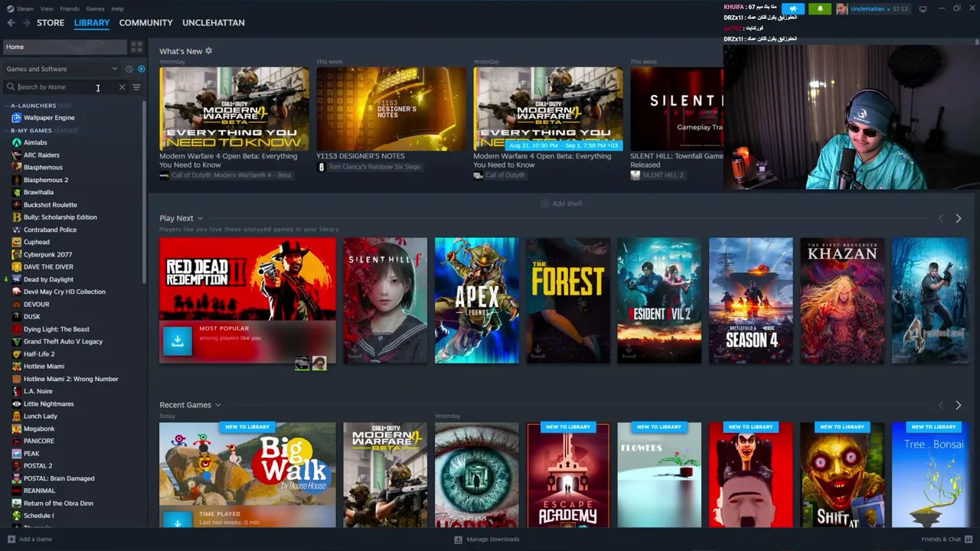This screenshot has height=551, width=980.
Task: View wallet balance $7.13
Action: coord(900,9)
